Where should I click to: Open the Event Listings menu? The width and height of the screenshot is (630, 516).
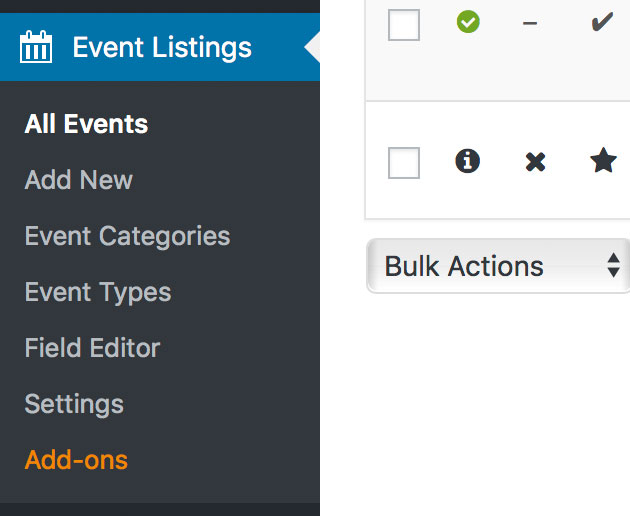pyautogui.click(x=160, y=47)
